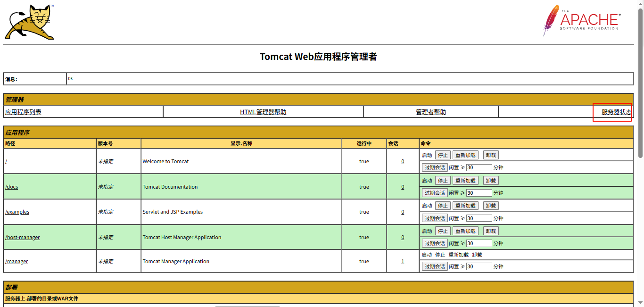This screenshot has height=307, width=644.
Task: Click the Apache Software Foundation logo
Action: [581, 20]
